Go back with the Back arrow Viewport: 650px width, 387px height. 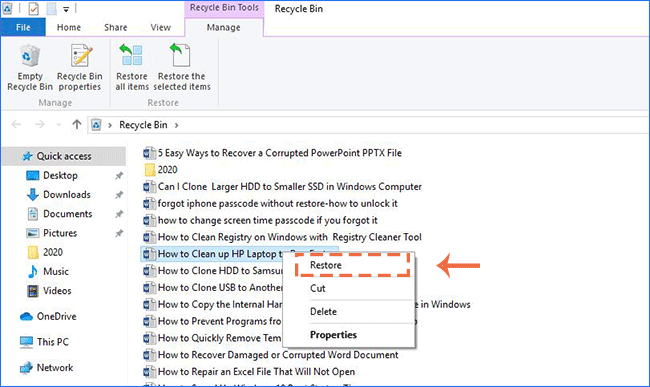point(16,124)
